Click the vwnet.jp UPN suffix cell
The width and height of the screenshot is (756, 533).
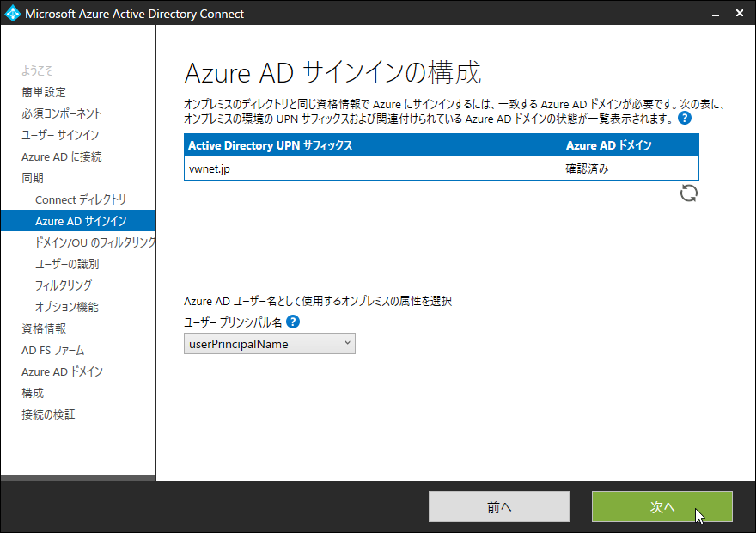(x=210, y=168)
